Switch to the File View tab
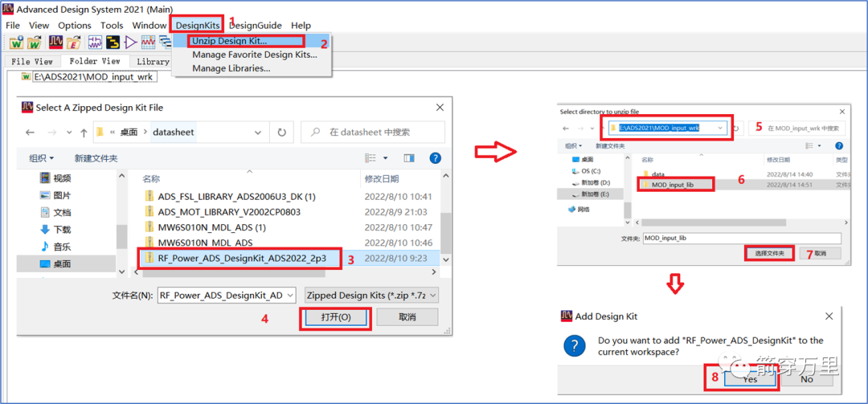 coord(32,61)
